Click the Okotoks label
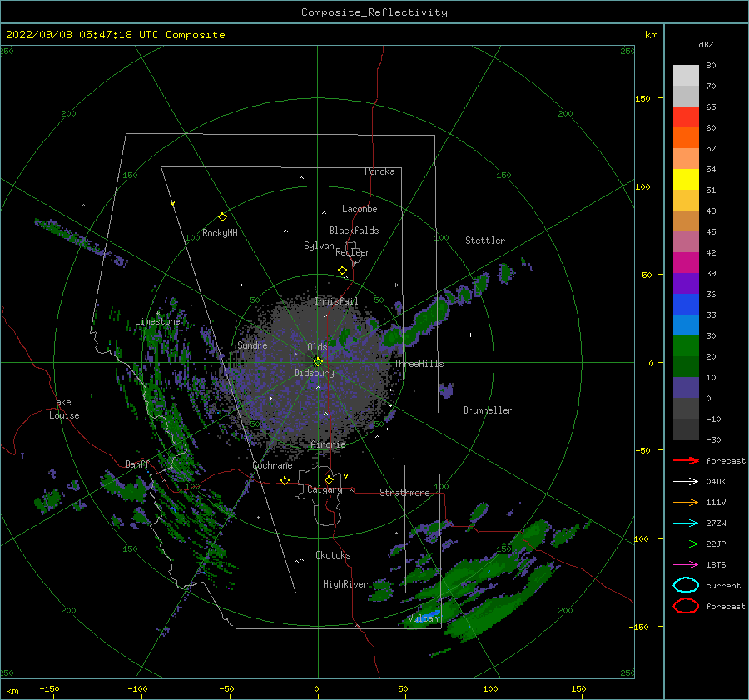Image resolution: width=749 pixels, height=700 pixels. pos(333,555)
